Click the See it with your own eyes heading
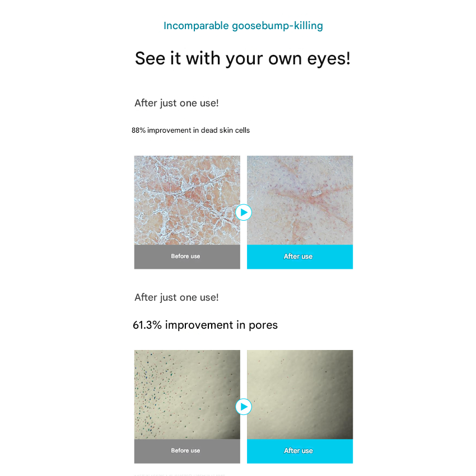The width and height of the screenshot is (476, 476). coord(243,58)
